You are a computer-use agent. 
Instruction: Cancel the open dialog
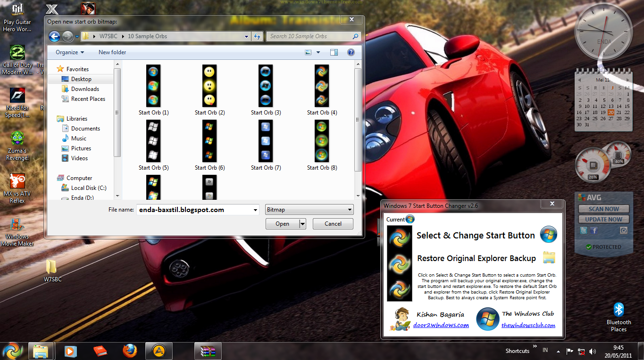pos(333,223)
